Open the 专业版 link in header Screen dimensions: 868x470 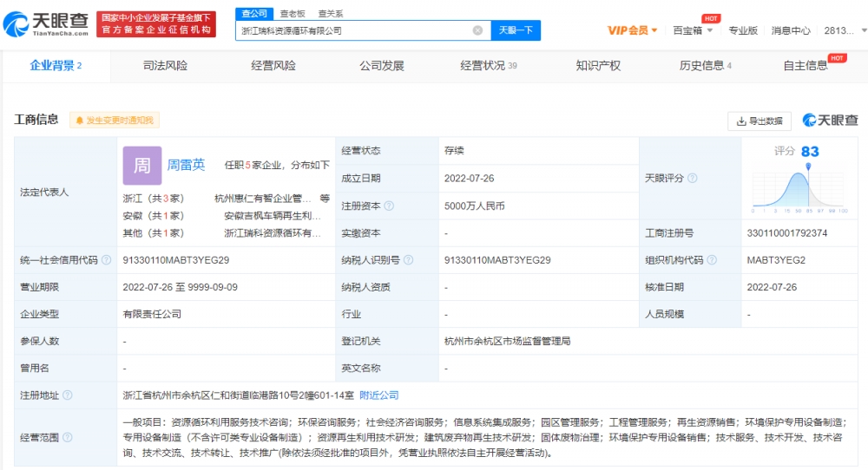pyautogui.click(x=743, y=30)
